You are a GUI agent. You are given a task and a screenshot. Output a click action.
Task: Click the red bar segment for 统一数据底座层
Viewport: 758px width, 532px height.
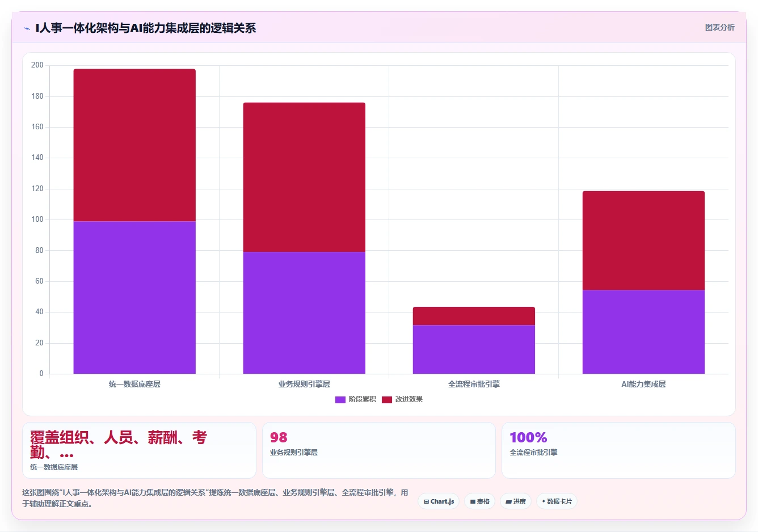[x=134, y=145]
